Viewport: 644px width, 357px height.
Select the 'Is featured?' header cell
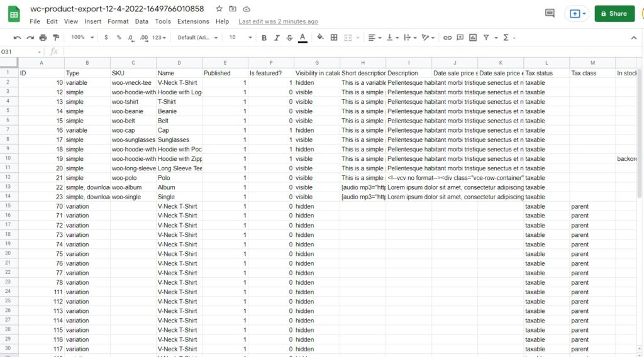[x=271, y=73]
